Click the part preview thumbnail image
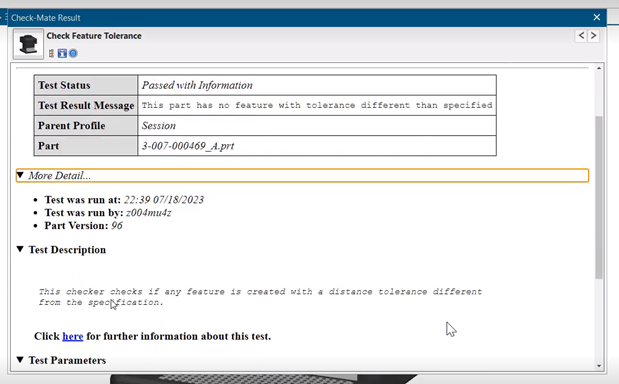619x384 pixels. [x=28, y=44]
